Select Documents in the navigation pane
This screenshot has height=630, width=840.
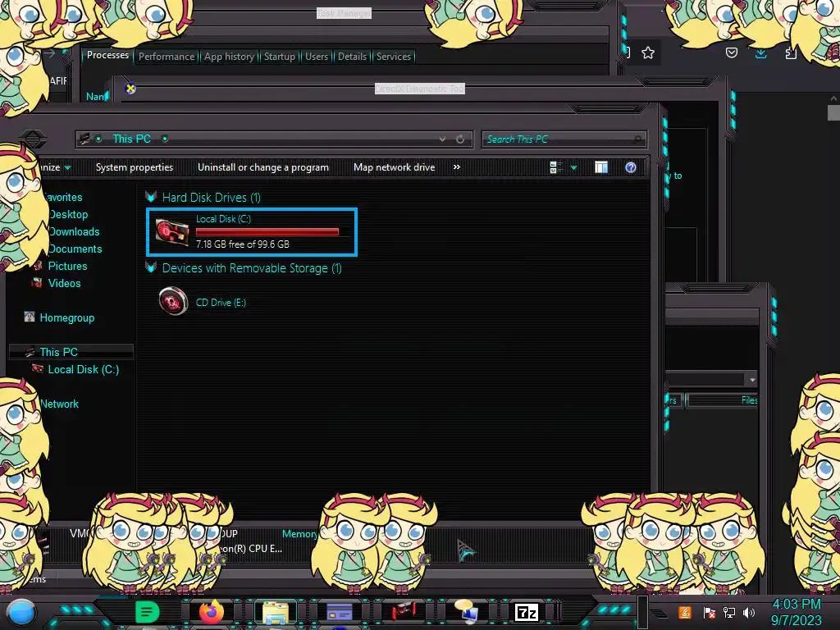75,249
